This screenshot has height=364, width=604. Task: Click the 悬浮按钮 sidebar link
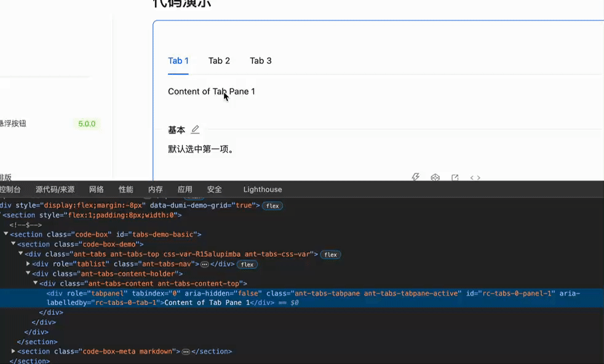[x=13, y=124]
